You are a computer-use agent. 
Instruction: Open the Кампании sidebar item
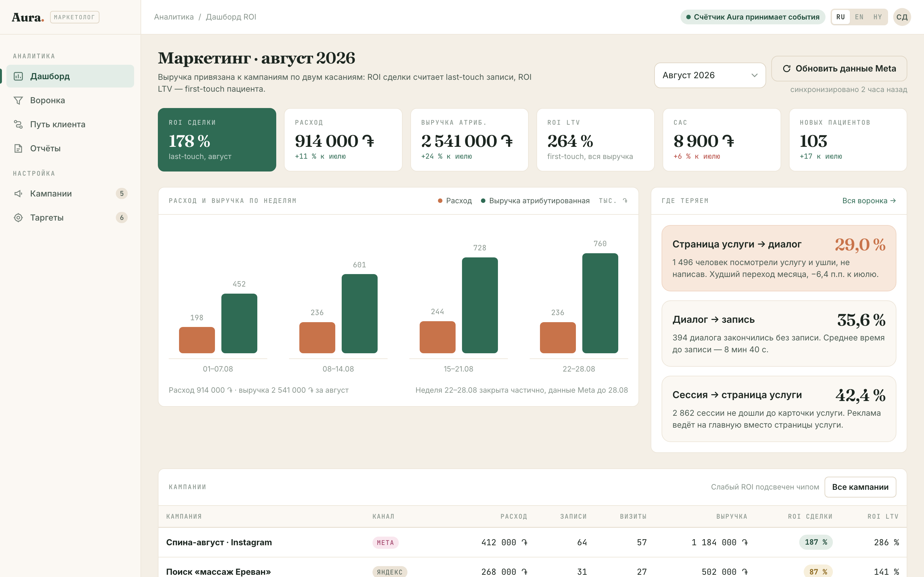point(70,194)
